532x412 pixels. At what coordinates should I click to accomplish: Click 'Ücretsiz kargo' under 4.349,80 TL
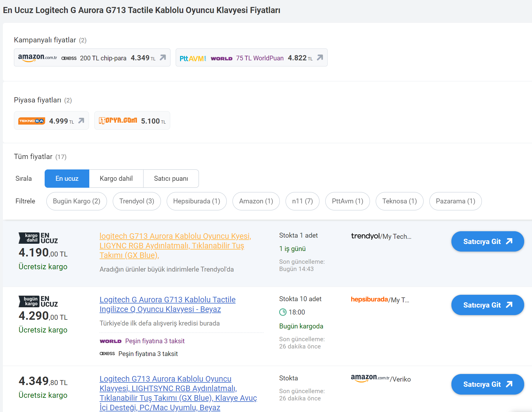click(x=43, y=395)
